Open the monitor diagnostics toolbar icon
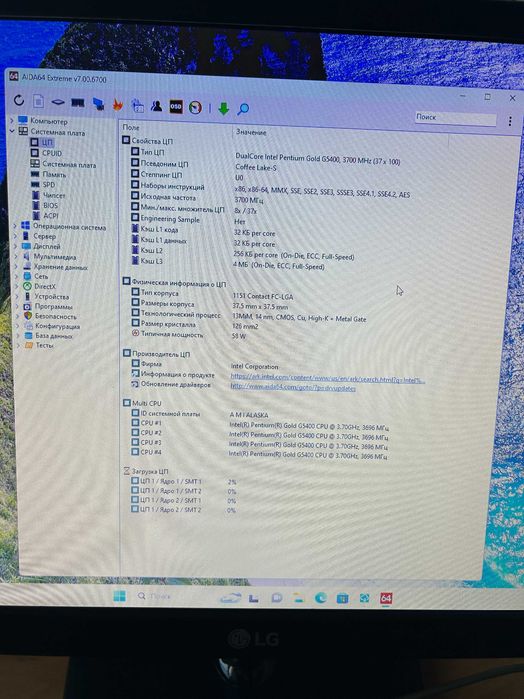 click(x=137, y=106)
